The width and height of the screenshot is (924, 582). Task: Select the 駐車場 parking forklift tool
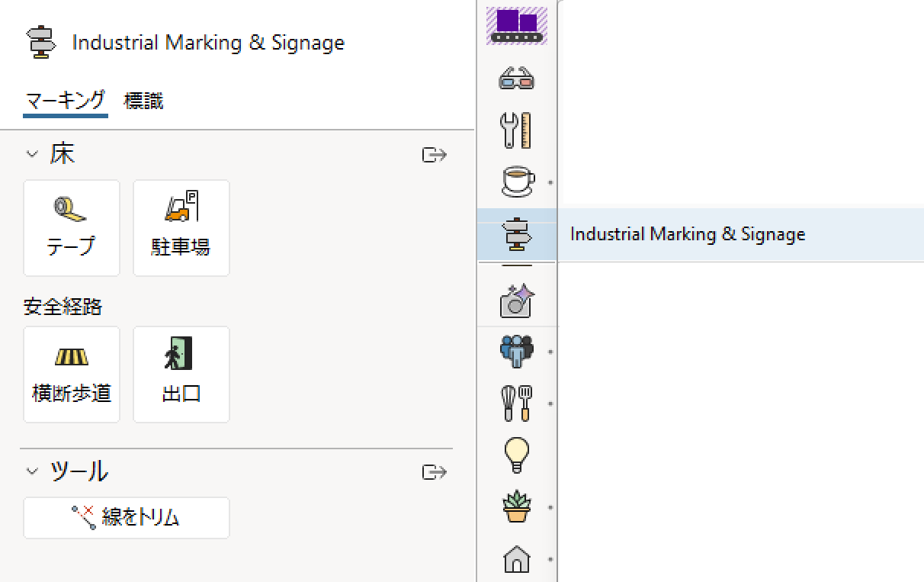(181, 228)
